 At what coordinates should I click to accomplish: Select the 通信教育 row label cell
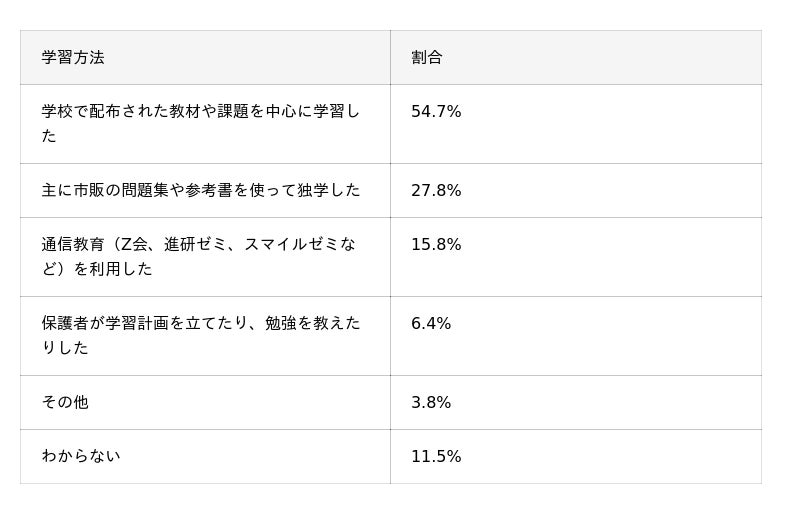(x=198, y=256)
